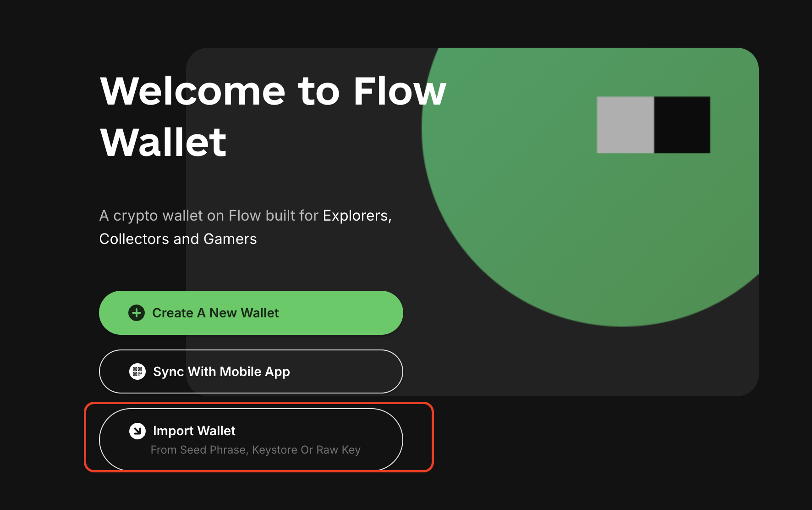Click the plus icon on Create A New Wallet
This screenshot has width=812, height=510.
[137, 313]
